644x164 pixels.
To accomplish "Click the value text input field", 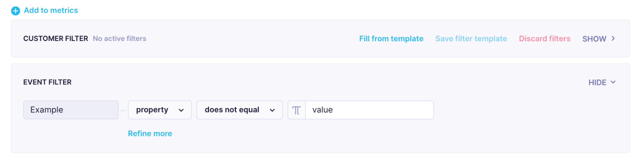I will pos(369,110).
